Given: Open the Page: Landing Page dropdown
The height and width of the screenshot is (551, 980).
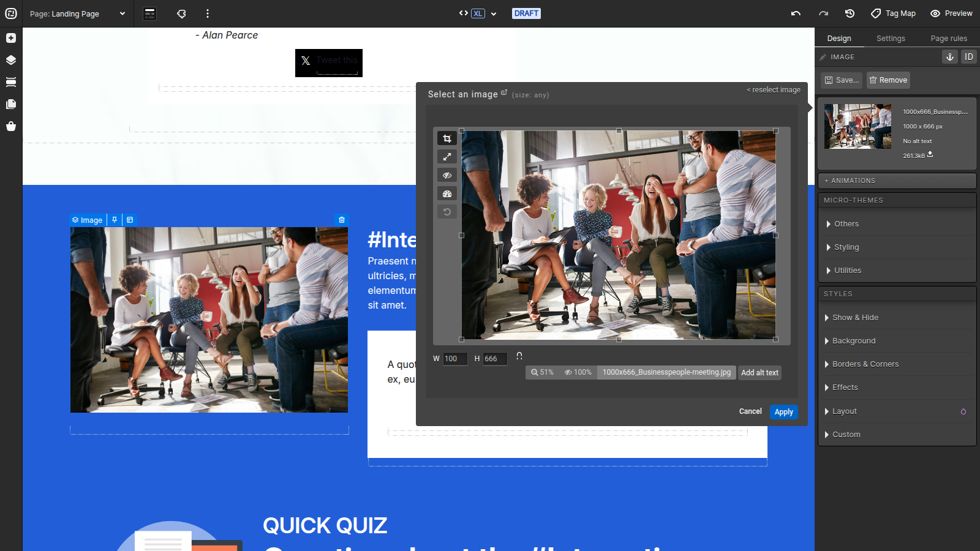Looking at the screenshot, I should pos(78,13).
